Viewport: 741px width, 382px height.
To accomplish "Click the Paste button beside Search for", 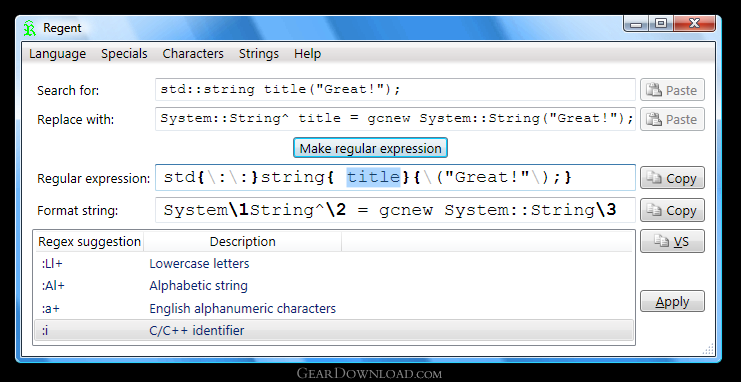I will pyautogui.click(x=672, y=90).
